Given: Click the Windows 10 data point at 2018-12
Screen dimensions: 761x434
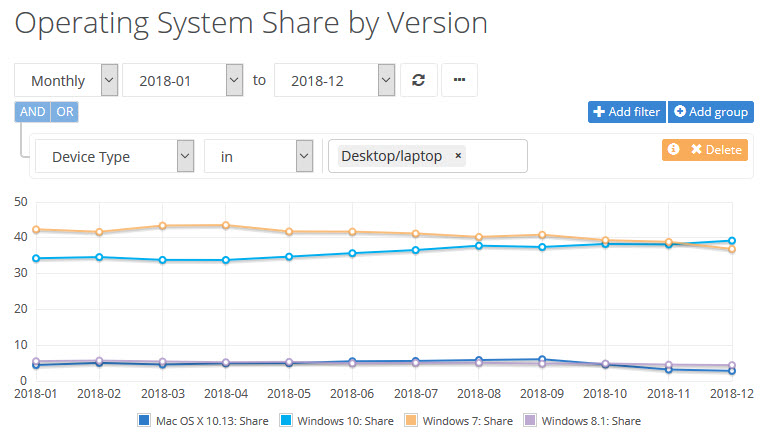Looking at the screenshot, I should click(x=732, y=241).
